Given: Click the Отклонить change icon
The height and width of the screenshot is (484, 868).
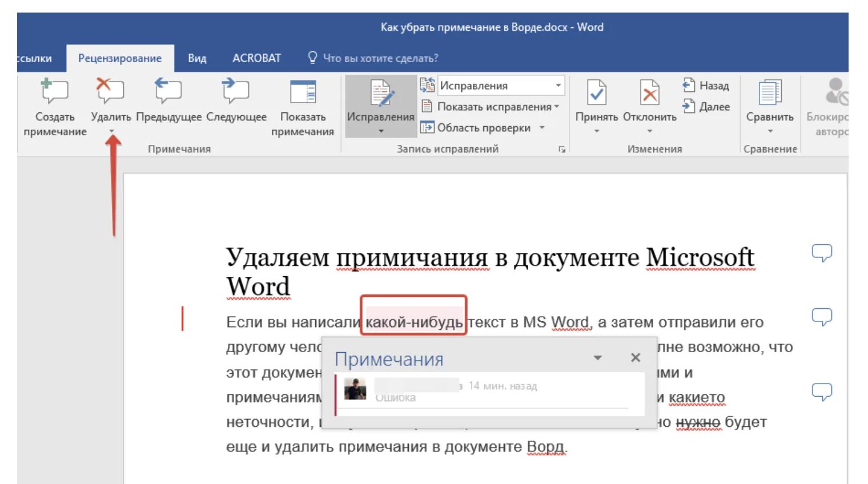Looking at the screenshot, I should point(649,92).
